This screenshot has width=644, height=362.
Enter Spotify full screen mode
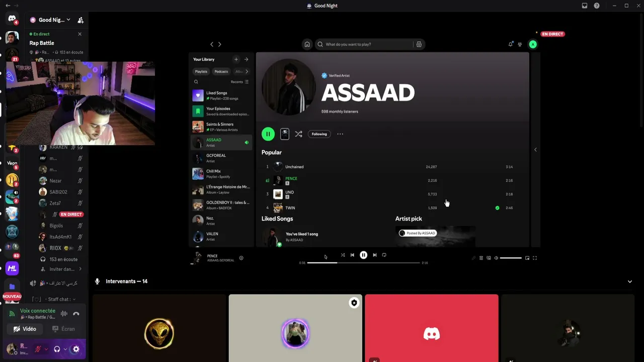(x=535, y=258)
